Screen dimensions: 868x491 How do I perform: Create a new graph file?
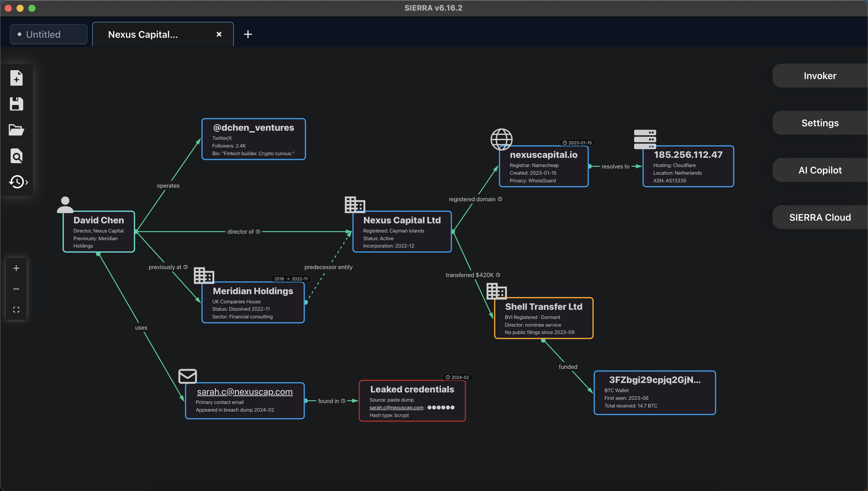tap(16, 78)
